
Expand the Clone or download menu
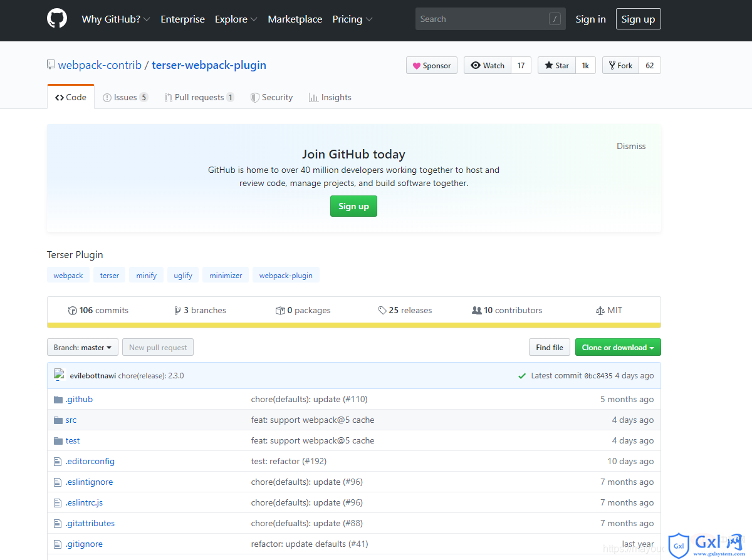[618, 347]
